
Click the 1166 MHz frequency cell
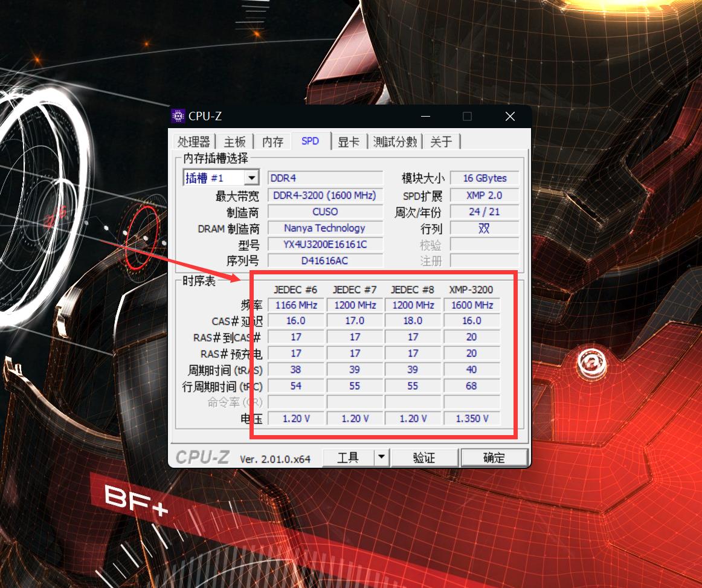(x=296, y=305)
